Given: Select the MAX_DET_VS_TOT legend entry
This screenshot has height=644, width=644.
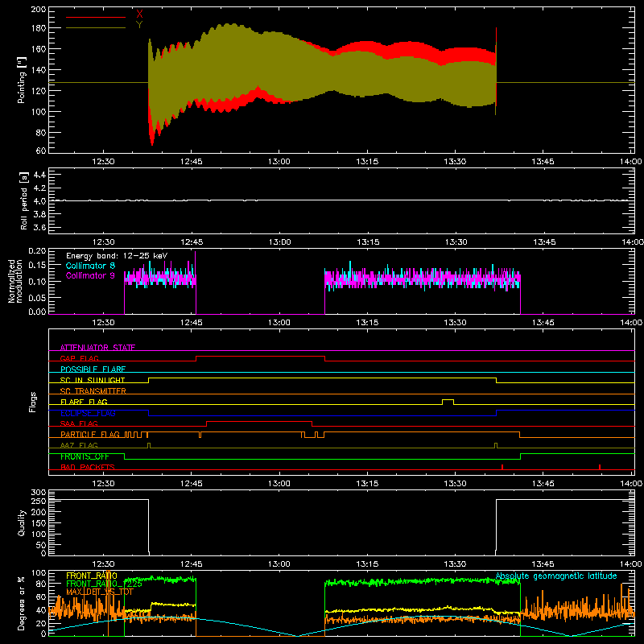Looking at the screenshot, I should [100, 592].
